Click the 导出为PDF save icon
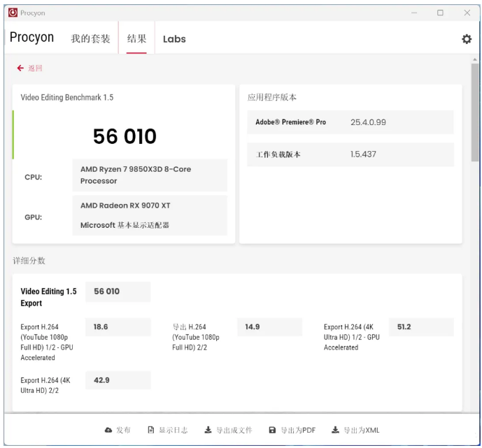 (x=272, y=431)
